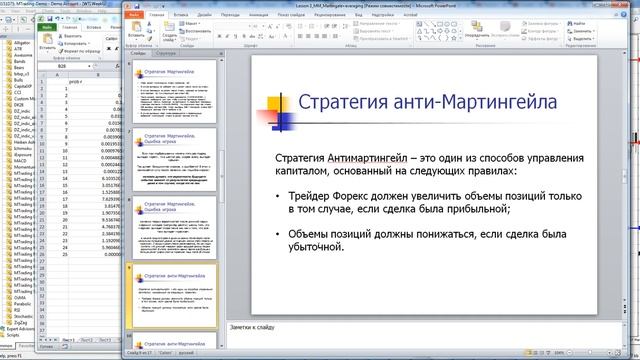Click the slide title 'Стратегия анти-Мартингейла'
This screenshot has width=640, height=360.
[x=427, y=102]
